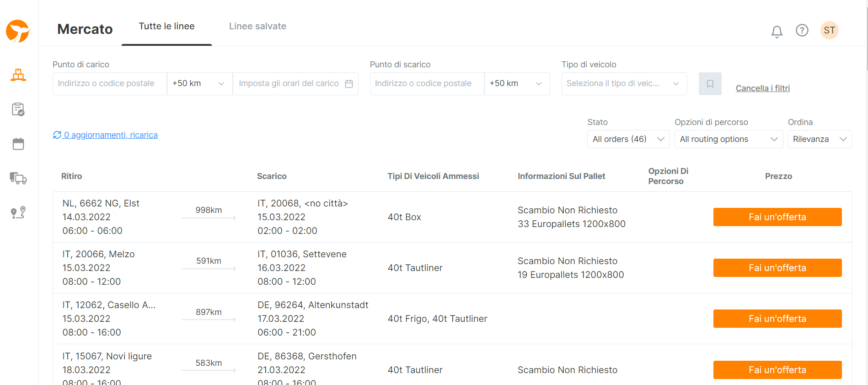Screen dimensions: 868x385
Task: Click calendar icon in loading time field
Action: coord(349,84)
